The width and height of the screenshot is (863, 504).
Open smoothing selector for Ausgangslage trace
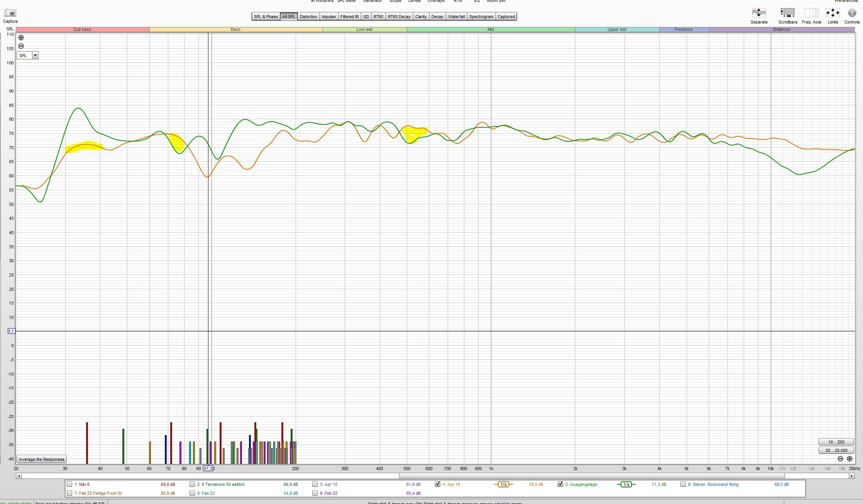626,484
